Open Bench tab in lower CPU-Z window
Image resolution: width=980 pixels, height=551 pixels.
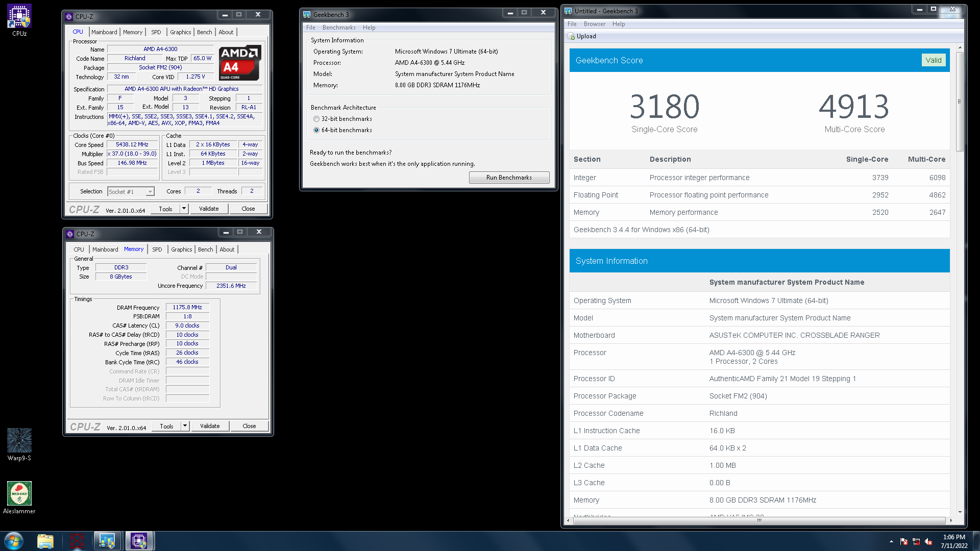[206, 249]
